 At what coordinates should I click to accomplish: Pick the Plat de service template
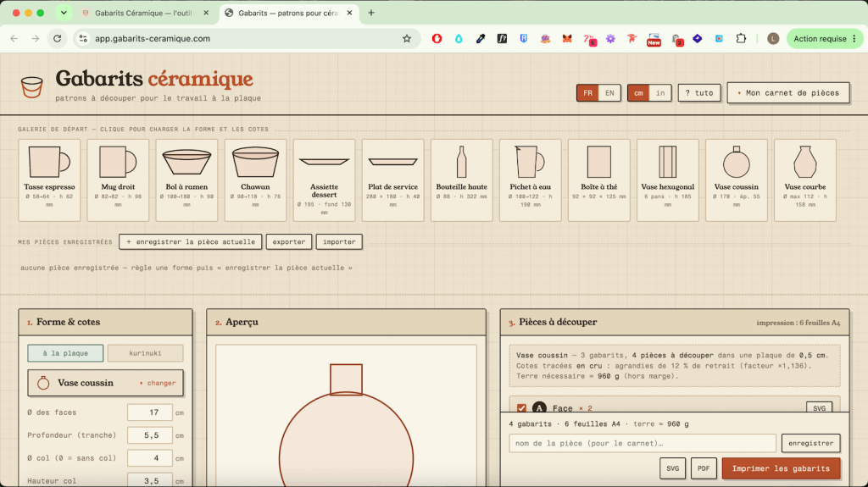click(392, 180)
